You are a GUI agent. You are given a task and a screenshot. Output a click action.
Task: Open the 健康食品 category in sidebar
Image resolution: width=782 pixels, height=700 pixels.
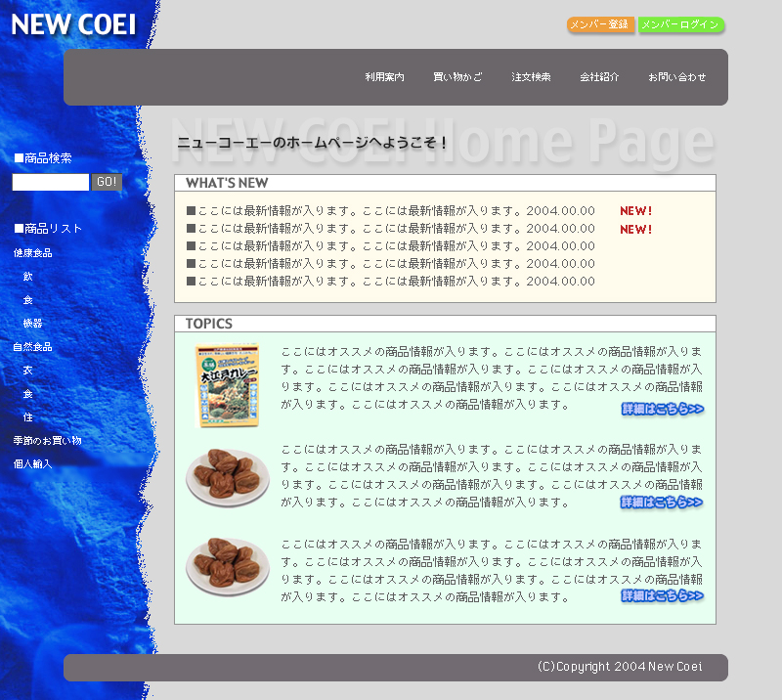[32, 253]
